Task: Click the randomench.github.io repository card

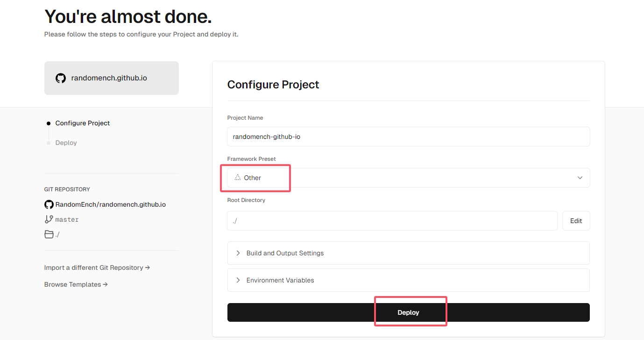Action: pos(111,78)
